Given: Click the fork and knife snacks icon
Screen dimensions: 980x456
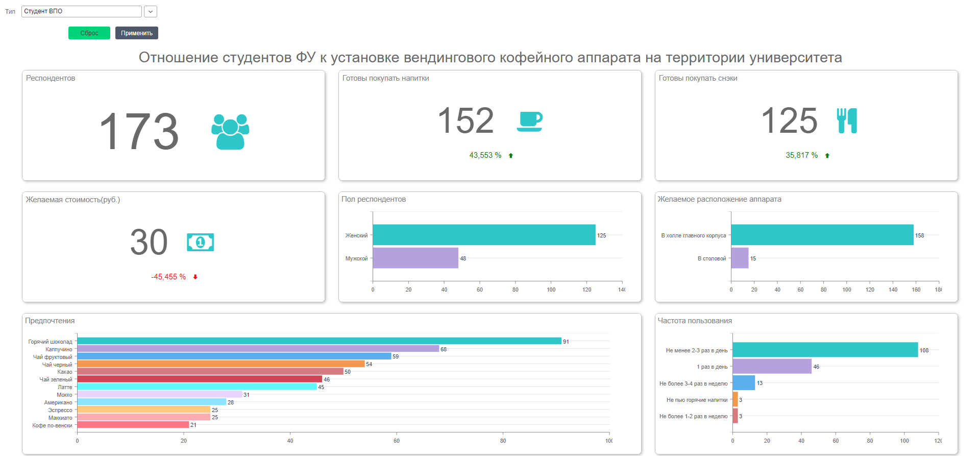Looking at the screenshot, I should [847, 121].
